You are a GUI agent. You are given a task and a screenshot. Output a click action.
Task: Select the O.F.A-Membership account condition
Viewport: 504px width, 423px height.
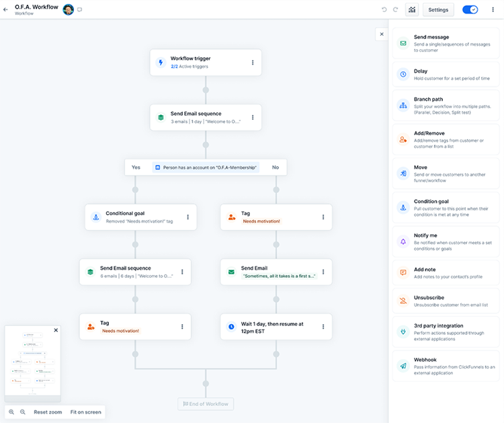206,167
